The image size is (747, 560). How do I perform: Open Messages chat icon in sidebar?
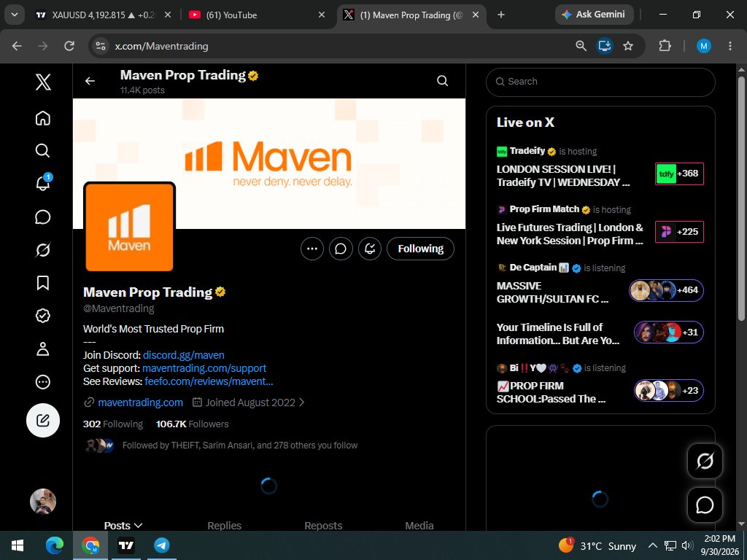click(43, 217)
